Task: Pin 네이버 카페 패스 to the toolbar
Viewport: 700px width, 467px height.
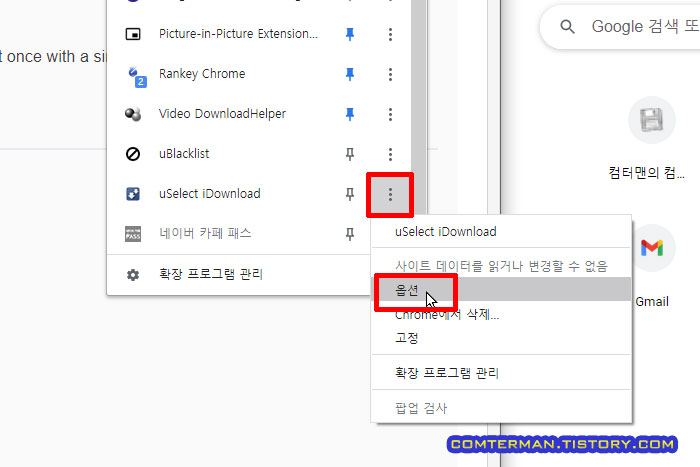Action: click(x=350, y=234)
